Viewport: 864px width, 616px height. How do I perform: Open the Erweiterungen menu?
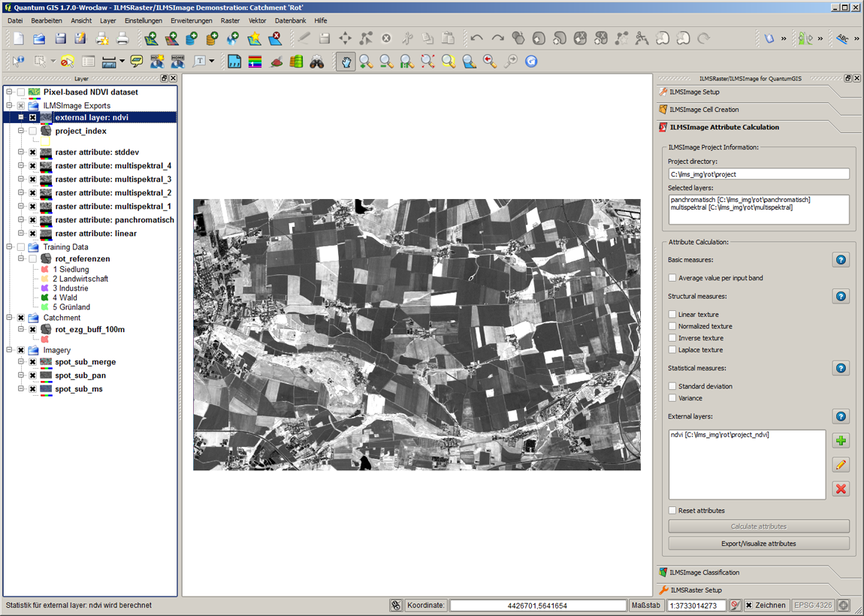(192, 21)
